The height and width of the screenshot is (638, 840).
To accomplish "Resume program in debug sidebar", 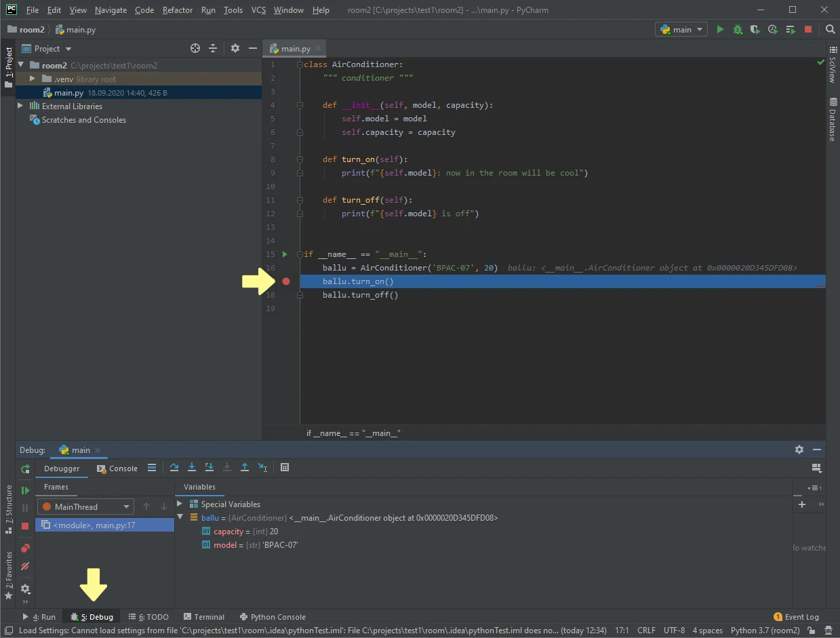I will pyautogui.click(x=25, y=490).
